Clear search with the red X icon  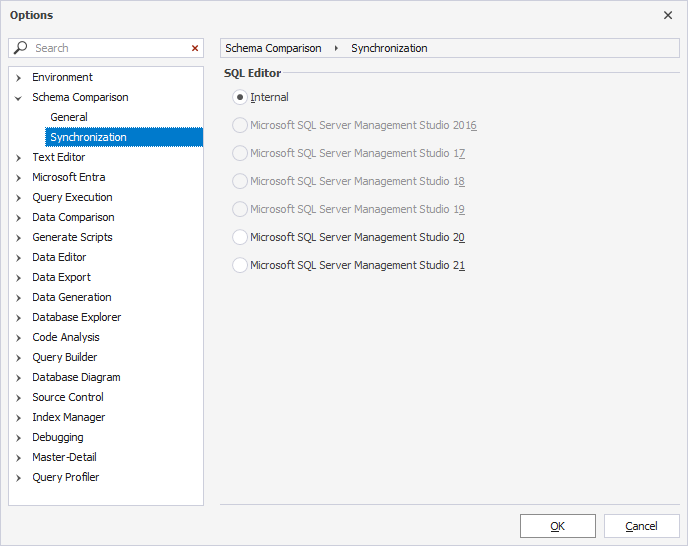click(195, 48)
